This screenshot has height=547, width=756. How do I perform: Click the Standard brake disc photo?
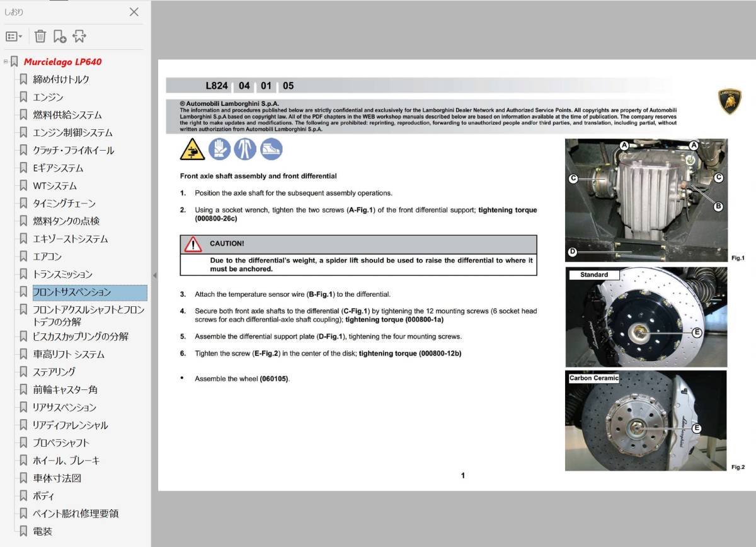[646, 317]
